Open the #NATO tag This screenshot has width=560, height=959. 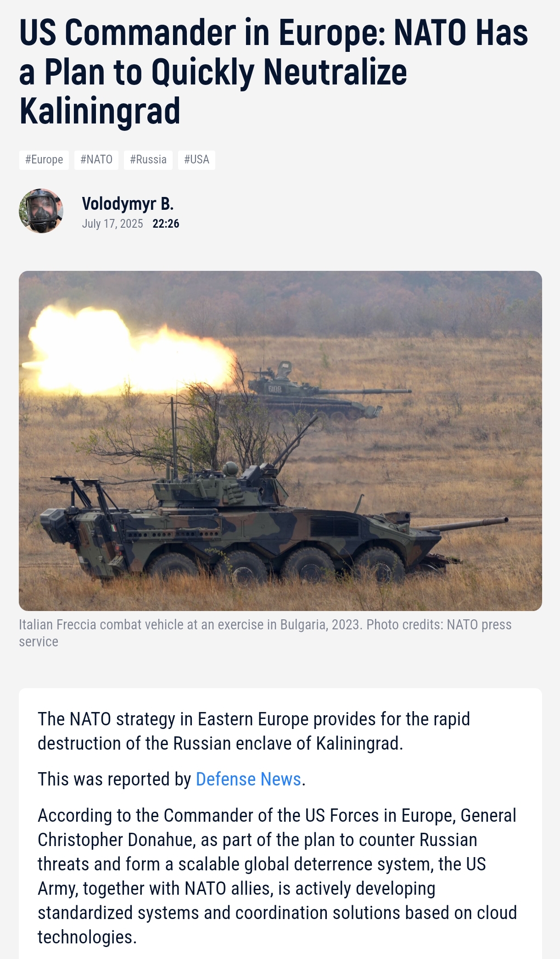pyautogui.click(x=96, y=160)
